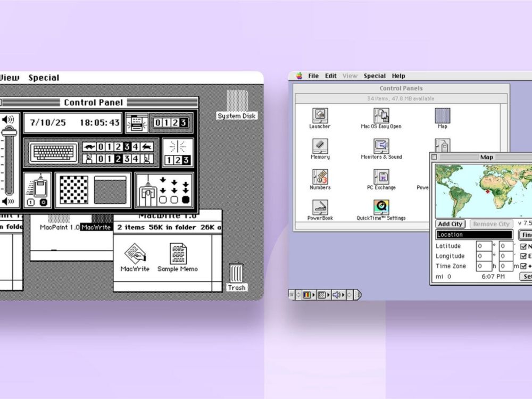Click the Control Panels window title bar
The width and height of the screenshot is (532, 399).
[x=401, y=88]
